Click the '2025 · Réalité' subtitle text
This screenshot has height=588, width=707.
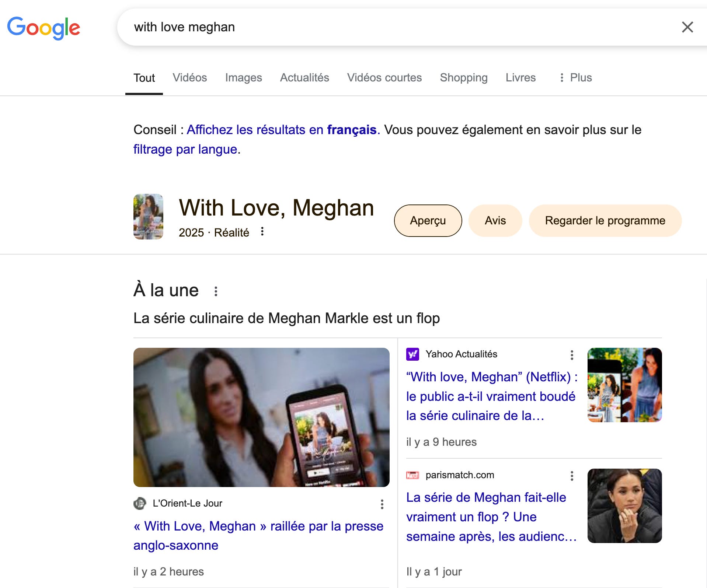214,232
